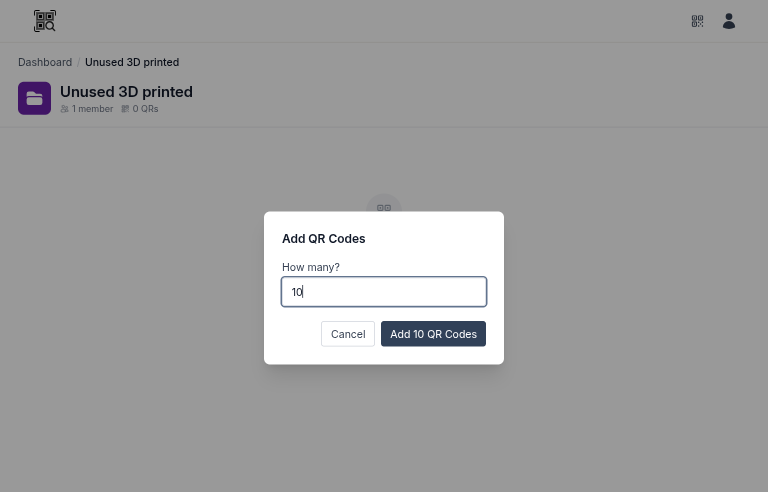The width and height of the screenshot is (768, 492).
Task: Click the How many? label
Action: click(x=311, y=267)
